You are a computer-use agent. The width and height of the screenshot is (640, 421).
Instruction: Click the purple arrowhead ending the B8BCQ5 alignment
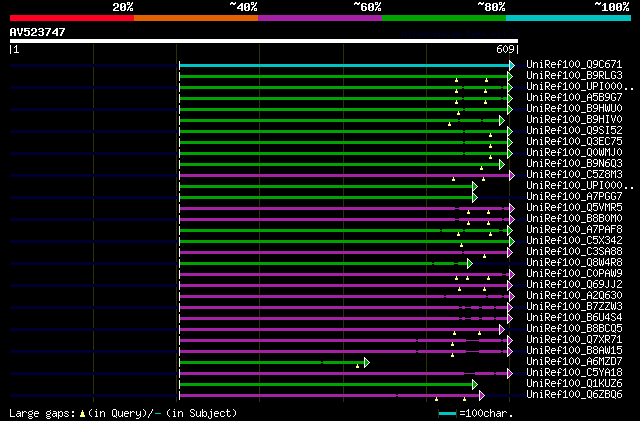coord(502,330)
